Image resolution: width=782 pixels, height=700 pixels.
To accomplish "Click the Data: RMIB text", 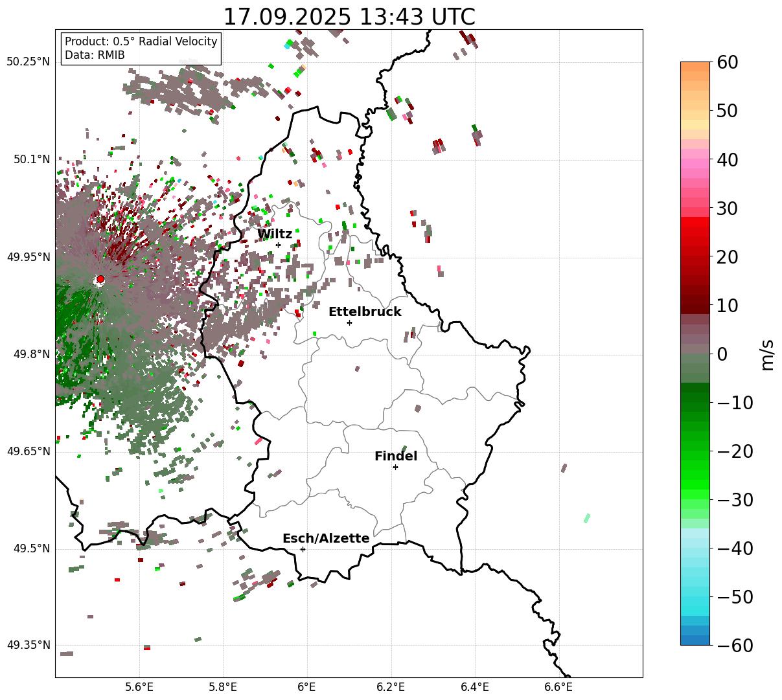I will pos(95,55).
